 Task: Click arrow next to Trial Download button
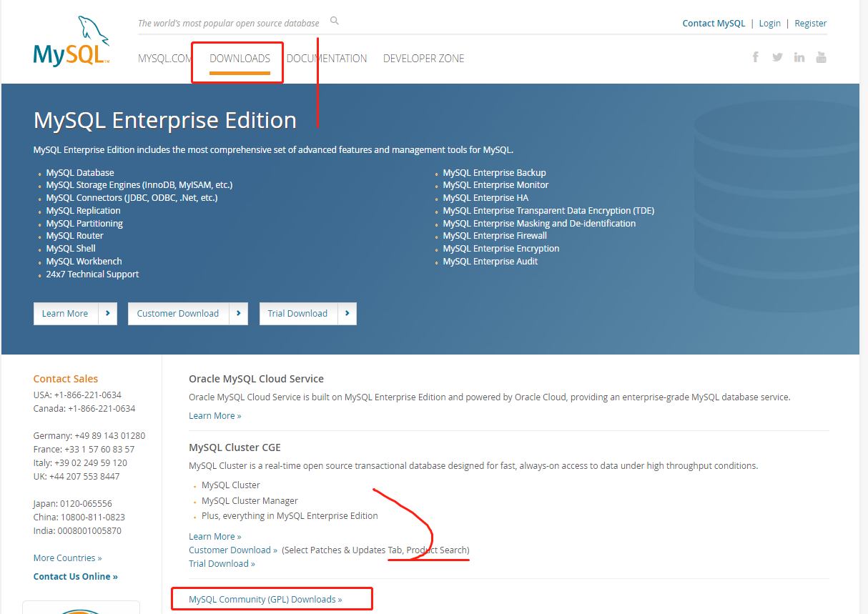pyautogui.click(x=347, y=313)
